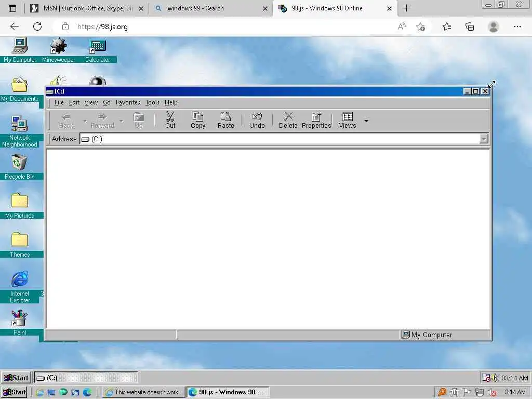Click the 'This website doesn't work' taskbar button
The width and height of the screenshot is (532, 399).
pos(143,392)
